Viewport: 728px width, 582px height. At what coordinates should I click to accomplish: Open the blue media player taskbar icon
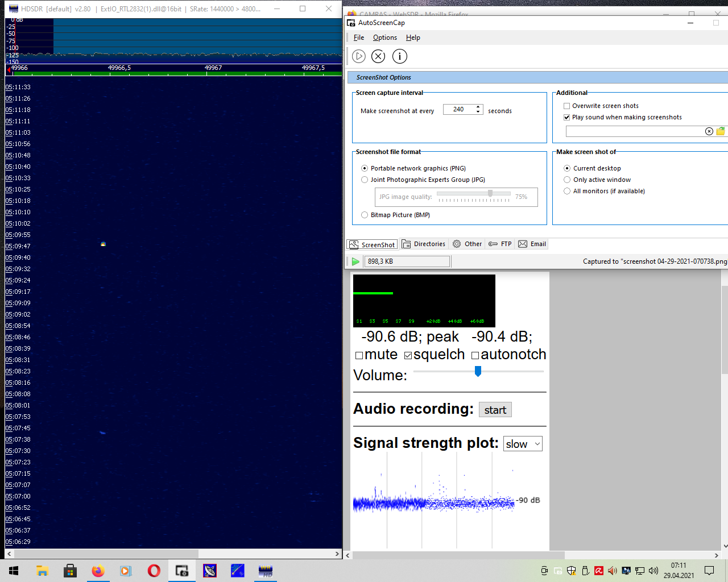126,571
